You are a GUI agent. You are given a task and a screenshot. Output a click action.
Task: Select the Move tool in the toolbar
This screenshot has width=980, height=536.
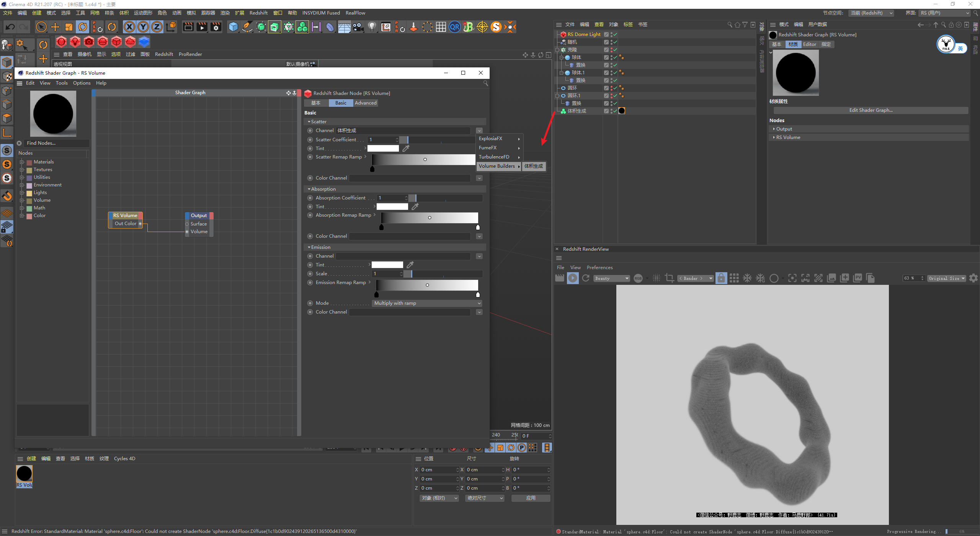pos(55,27)
